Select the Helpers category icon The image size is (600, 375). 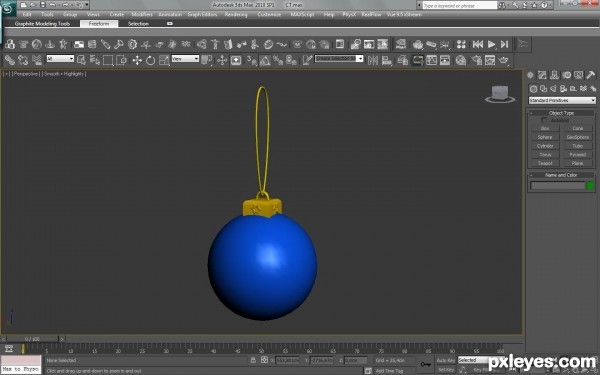[573, 89]
